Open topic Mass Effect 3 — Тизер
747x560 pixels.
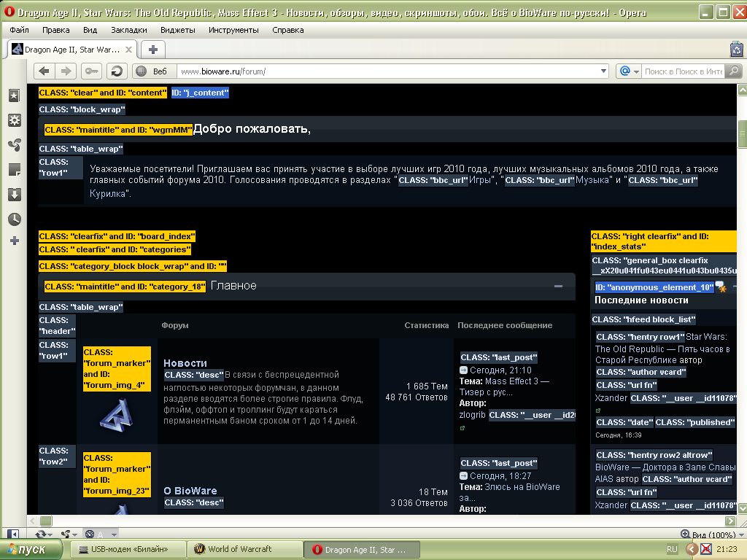point(505,386)
